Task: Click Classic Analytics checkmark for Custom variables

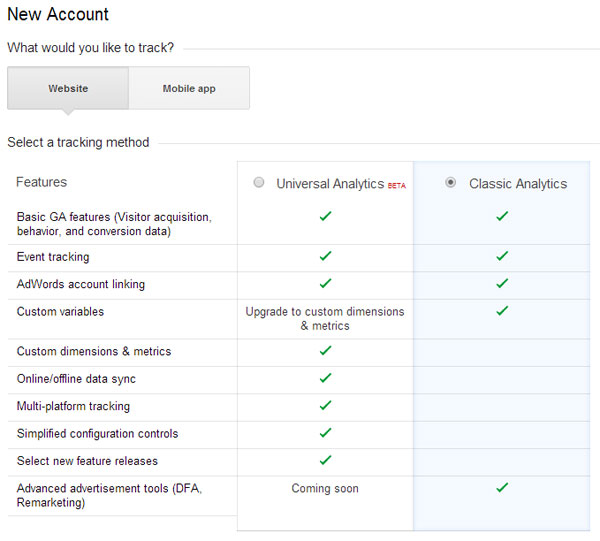Action: pos(502,311)
